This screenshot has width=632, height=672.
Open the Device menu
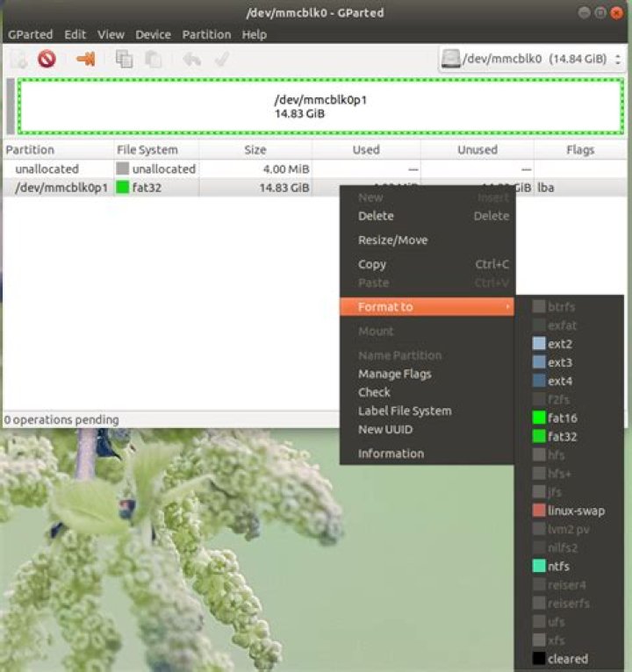153,34
